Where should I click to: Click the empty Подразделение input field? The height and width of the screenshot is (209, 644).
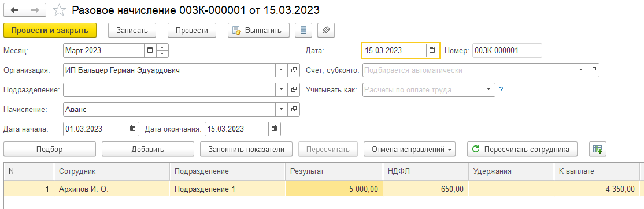click(x=169, y=89)
